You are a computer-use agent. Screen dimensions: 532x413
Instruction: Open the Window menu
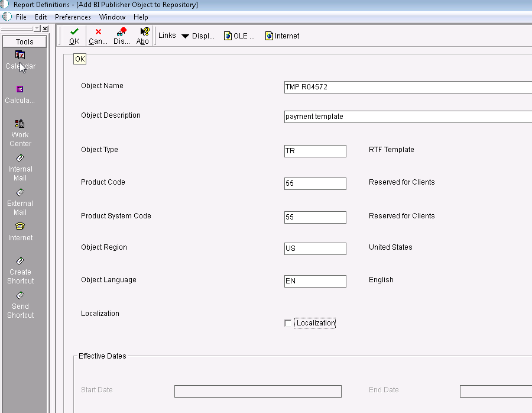[x=112, y=17]
